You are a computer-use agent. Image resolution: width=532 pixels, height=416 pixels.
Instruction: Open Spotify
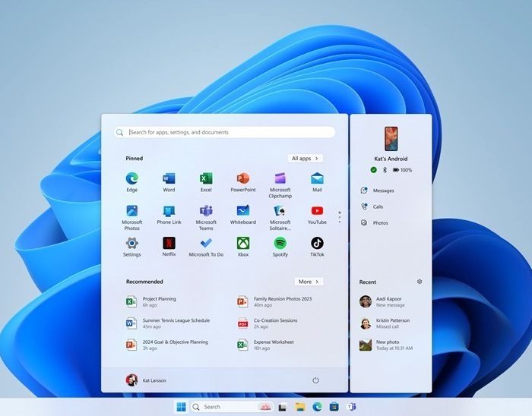point(280,247)
